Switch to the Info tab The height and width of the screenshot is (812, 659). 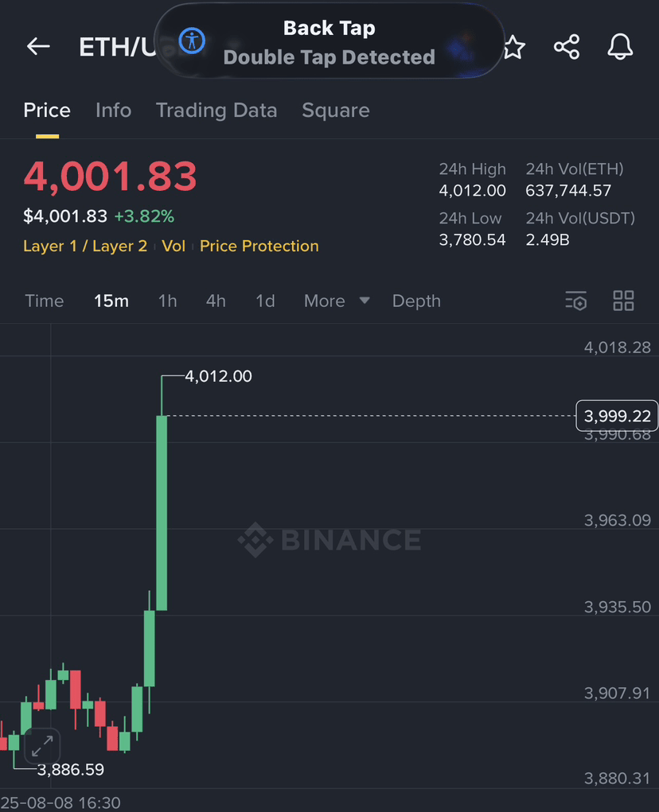coord(114,111)
